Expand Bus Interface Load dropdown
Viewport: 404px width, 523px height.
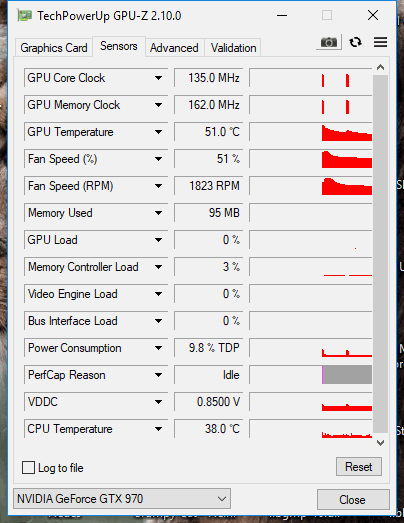pos(158,321)
